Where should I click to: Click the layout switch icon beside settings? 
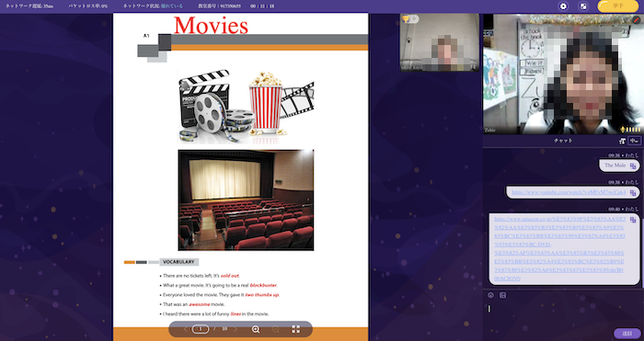pos(582,6)
